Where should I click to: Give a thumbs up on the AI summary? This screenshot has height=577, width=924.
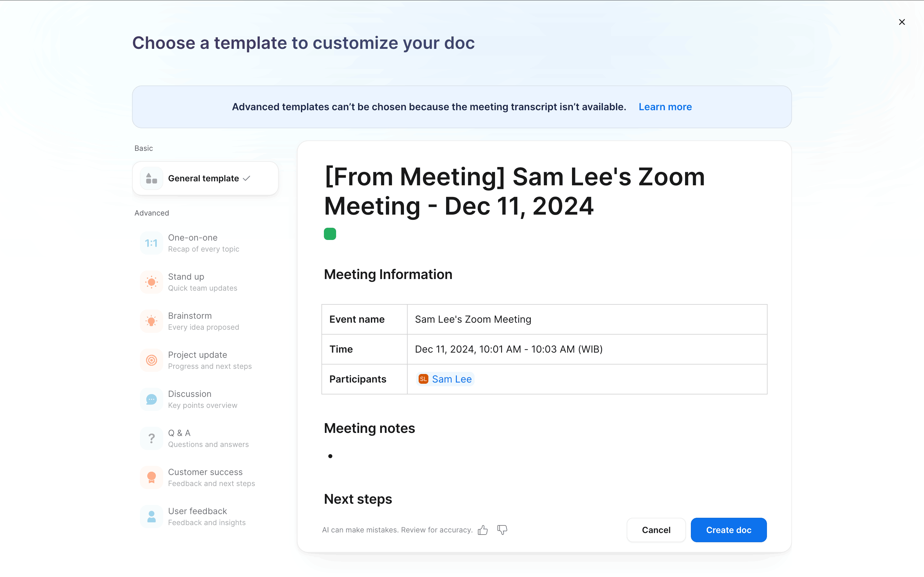(x=482, y=530)
